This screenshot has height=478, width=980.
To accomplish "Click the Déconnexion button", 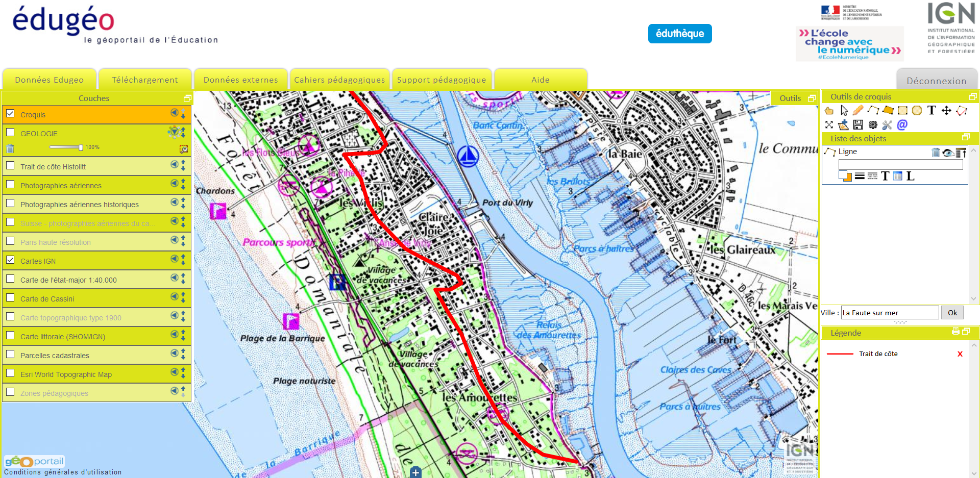I will (x=936, y=81).
